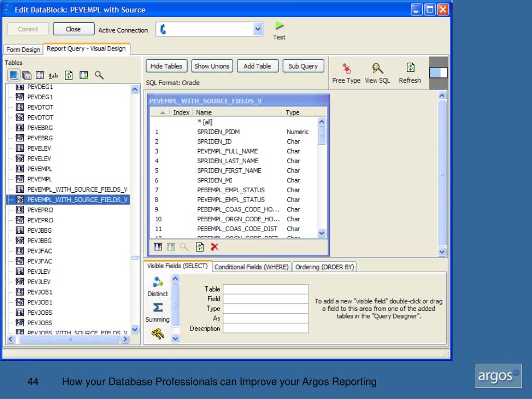The image size is (532, 399).
Task: Click tables list horizontal scroll left arrow
Action: coord(11,339)
